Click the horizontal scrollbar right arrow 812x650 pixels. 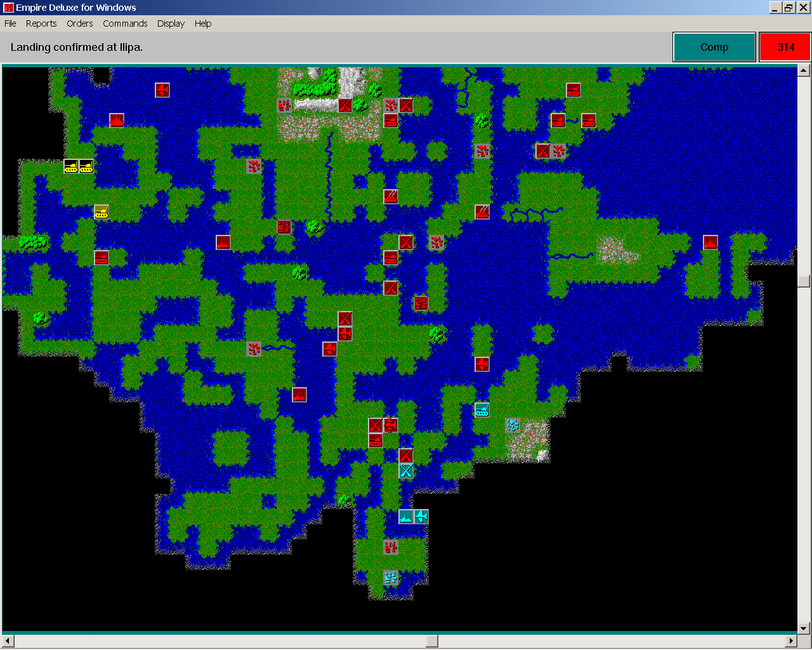pos(792,641)
